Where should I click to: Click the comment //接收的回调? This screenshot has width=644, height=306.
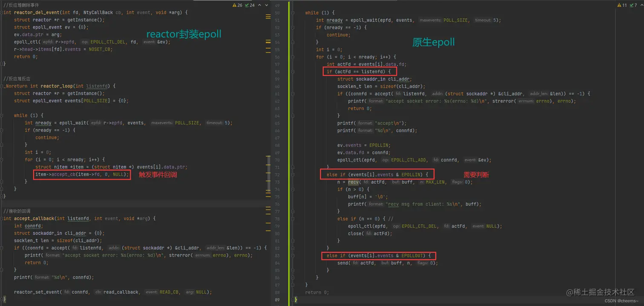tap(17, 211)
